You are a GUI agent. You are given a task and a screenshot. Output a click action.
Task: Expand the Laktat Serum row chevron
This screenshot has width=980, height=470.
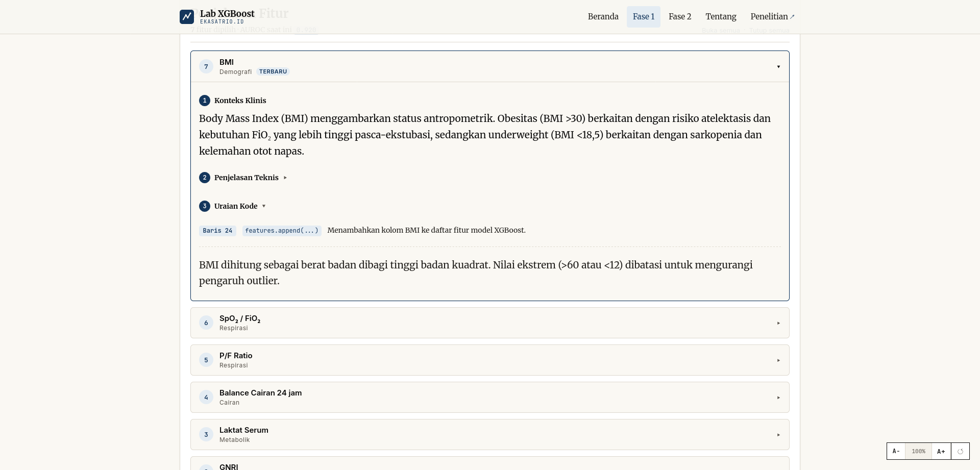click(778, 435)
